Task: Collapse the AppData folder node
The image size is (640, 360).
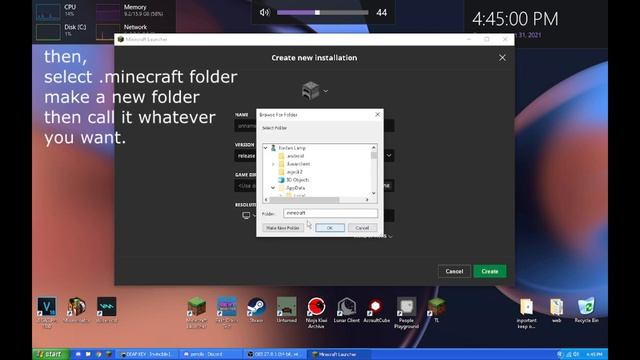Action: click(273, 188)
